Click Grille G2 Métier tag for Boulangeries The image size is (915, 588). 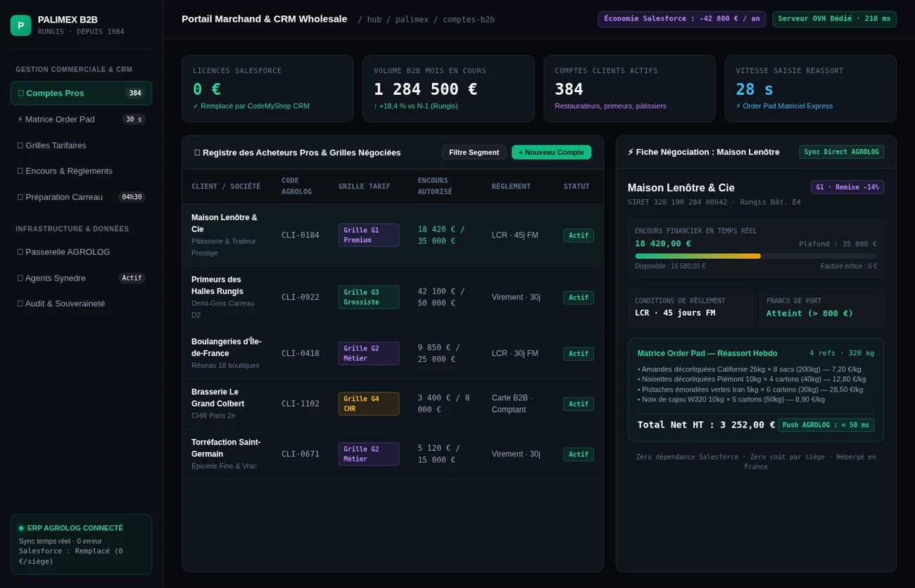coord(369,353)
